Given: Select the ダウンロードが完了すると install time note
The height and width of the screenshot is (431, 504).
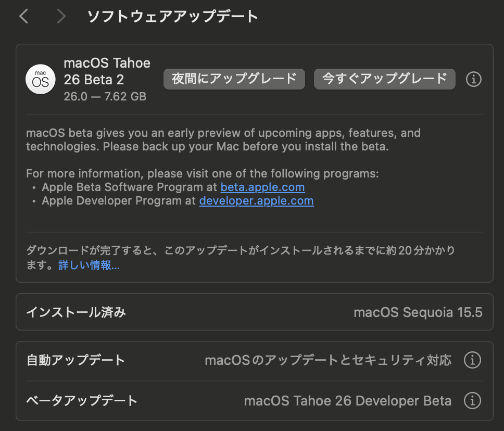Looking at the screenshot, I should 241,258.
